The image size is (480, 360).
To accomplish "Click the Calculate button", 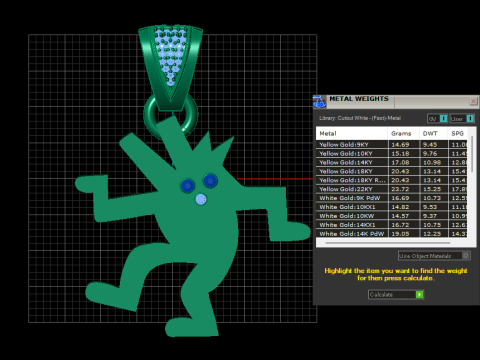I will 396,295.
